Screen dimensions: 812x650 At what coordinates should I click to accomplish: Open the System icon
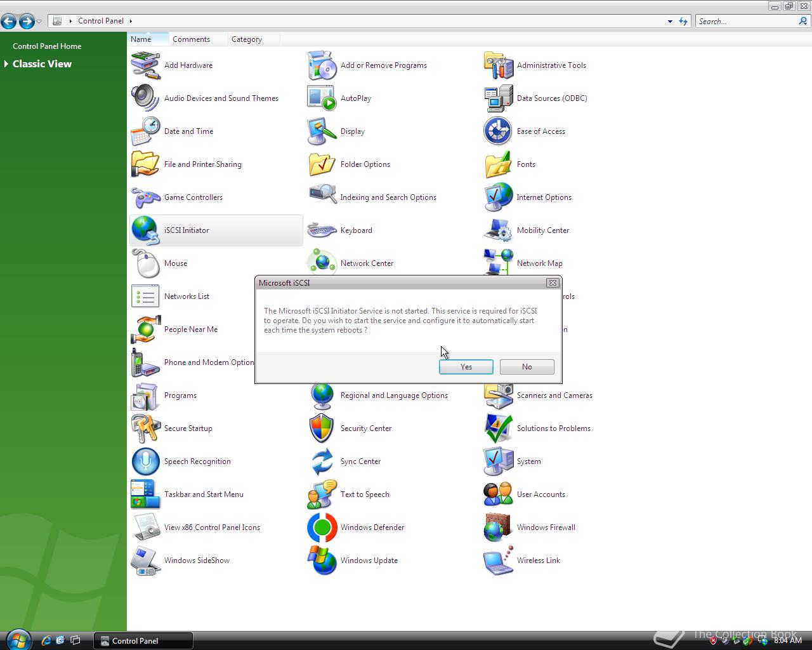[x=499, y=461]
